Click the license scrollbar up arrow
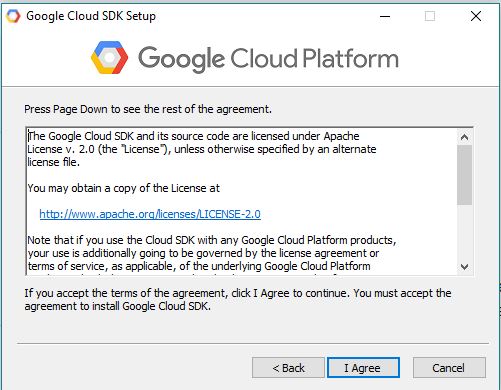The width and height of the screenshot is (501, 390). click(464, 137)
